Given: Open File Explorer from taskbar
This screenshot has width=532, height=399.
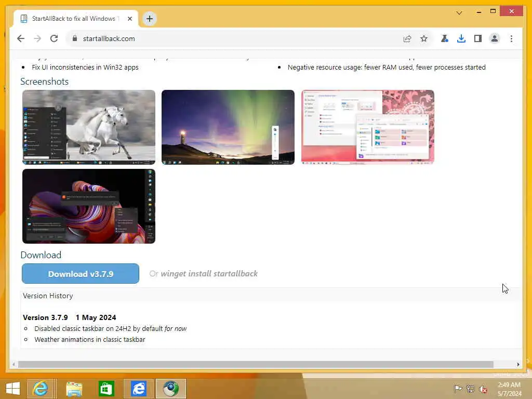Looking at the screenshot, I should click(74, 389).
